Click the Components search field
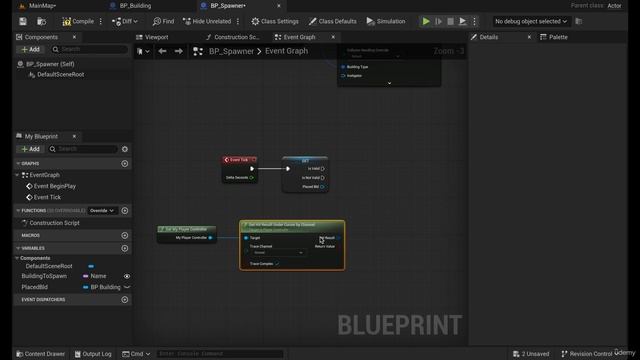640x360 pixels. (89, 49)
